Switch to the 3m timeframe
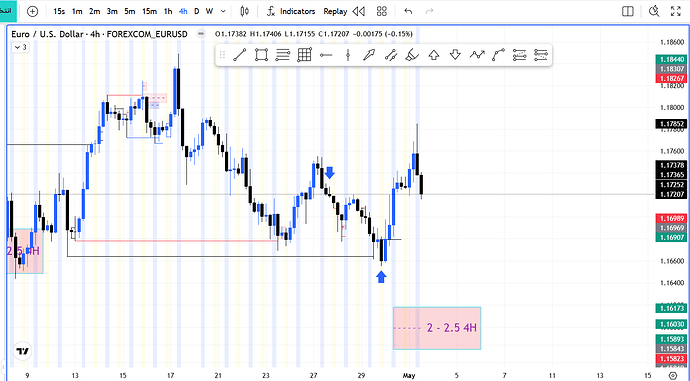The height and width of the screenshot is (381, 690). click(112, 11)
